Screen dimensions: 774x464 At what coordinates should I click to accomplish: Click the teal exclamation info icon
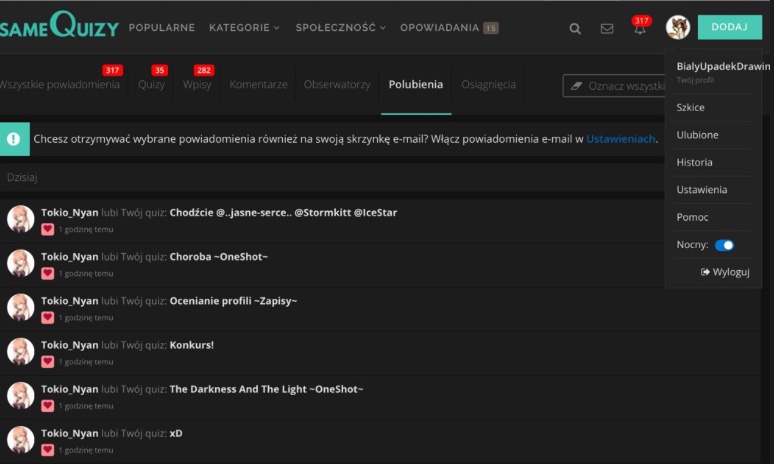12,139
